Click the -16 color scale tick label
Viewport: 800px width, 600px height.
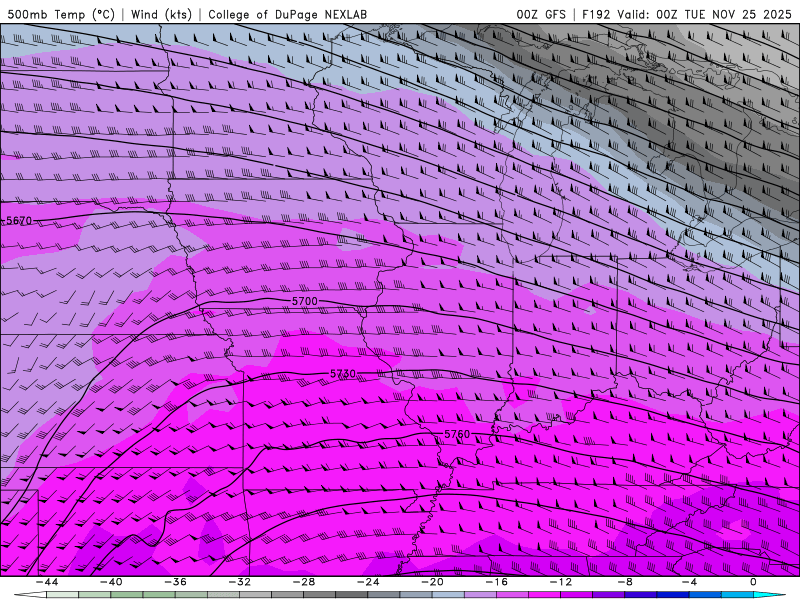496,582
